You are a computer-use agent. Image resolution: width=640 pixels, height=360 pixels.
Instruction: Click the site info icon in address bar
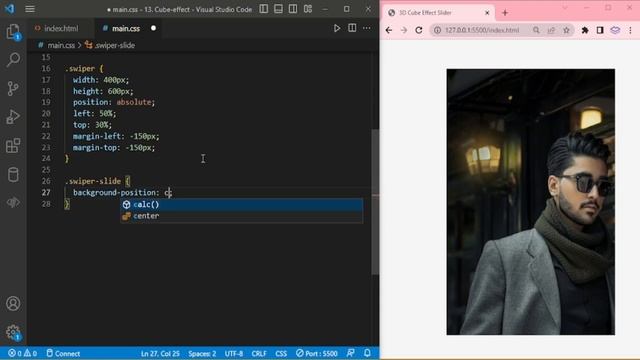437,30
